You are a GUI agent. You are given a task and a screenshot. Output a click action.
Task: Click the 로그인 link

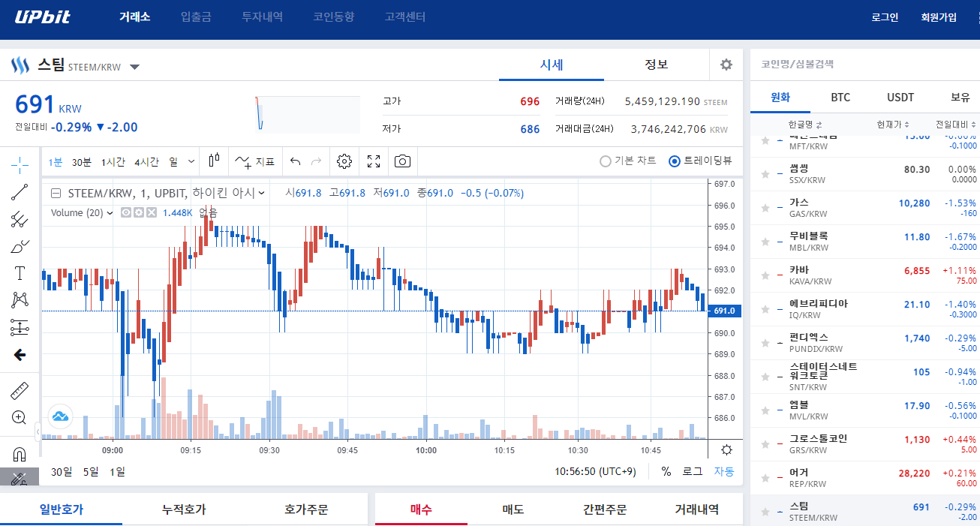885,17
